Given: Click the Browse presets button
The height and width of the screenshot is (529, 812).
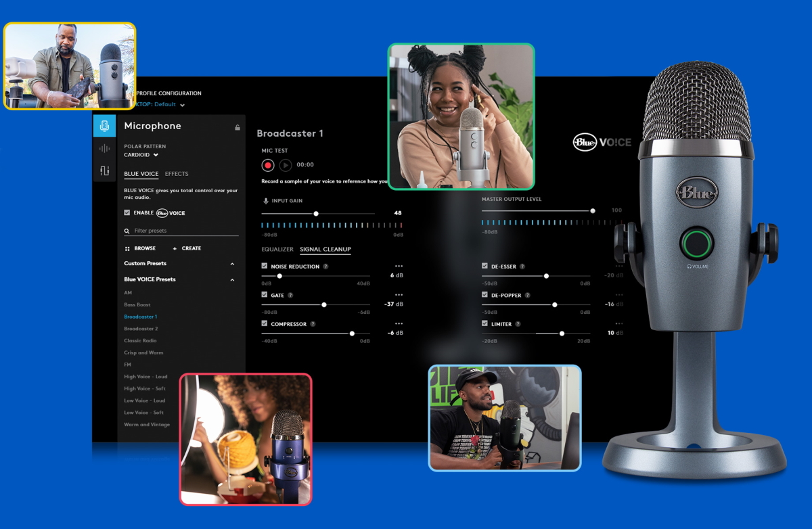Looking at the screenshot, I should [140, 248].
